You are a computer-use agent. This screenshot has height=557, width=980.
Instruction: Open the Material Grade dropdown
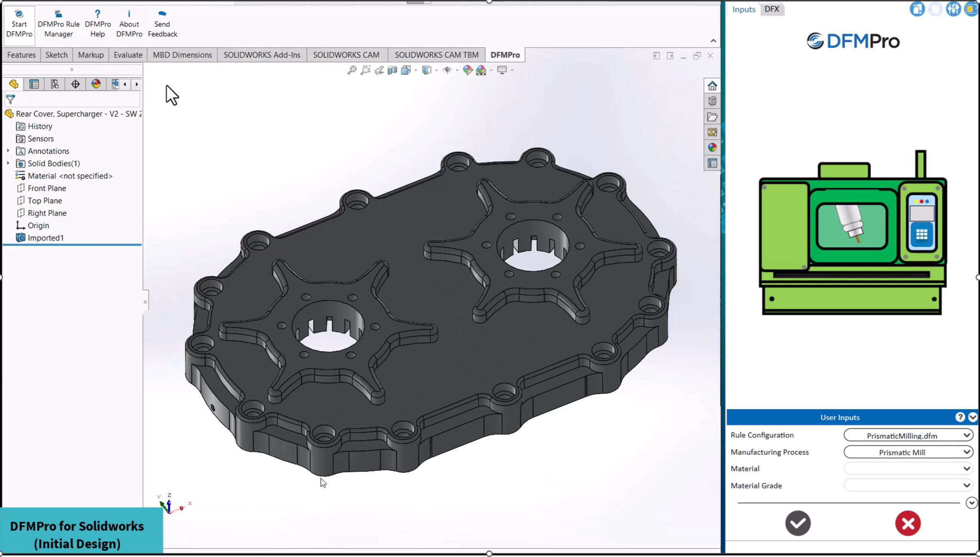tap(908, 485)
